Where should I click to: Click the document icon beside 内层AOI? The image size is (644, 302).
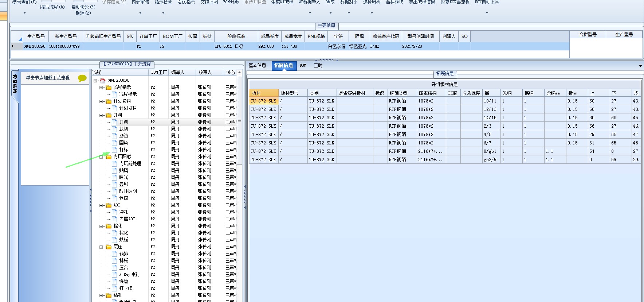pyautogui.click(x=114, y=219)
